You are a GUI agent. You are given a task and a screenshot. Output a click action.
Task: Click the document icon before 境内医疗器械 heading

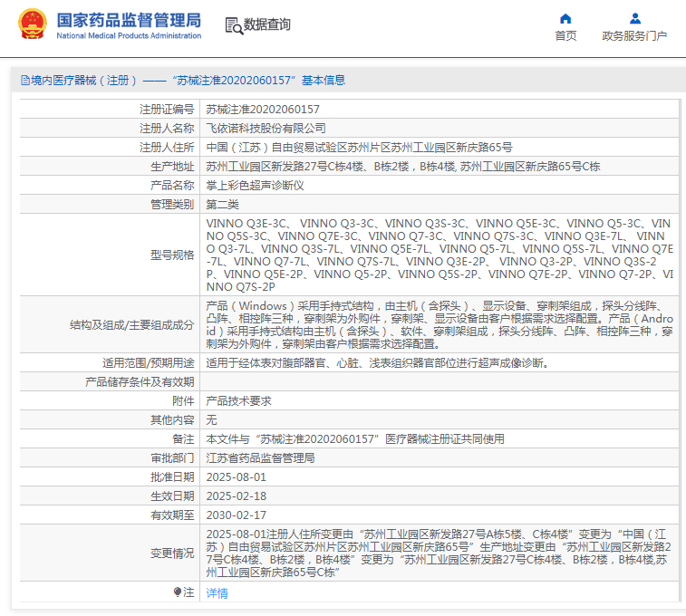pos(24,81)
